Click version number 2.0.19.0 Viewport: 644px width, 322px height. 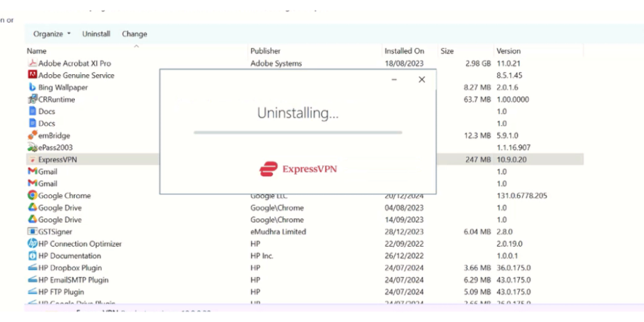click(x=509, y=243)
